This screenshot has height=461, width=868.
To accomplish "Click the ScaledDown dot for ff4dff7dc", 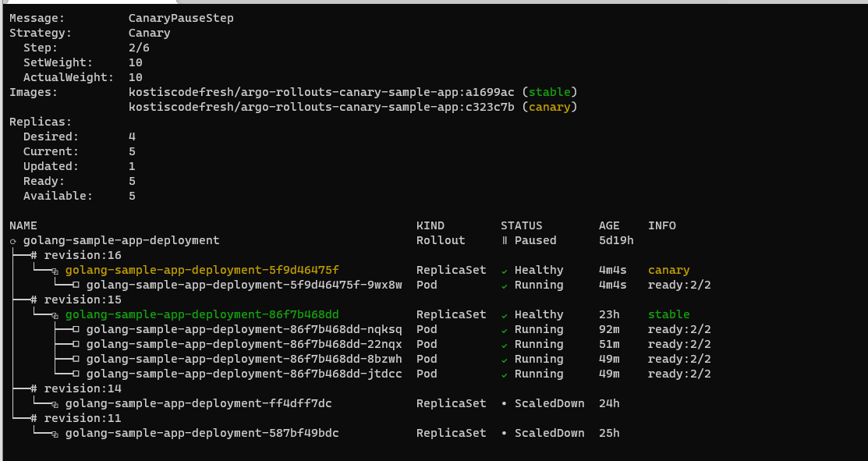I will point(505,403).
